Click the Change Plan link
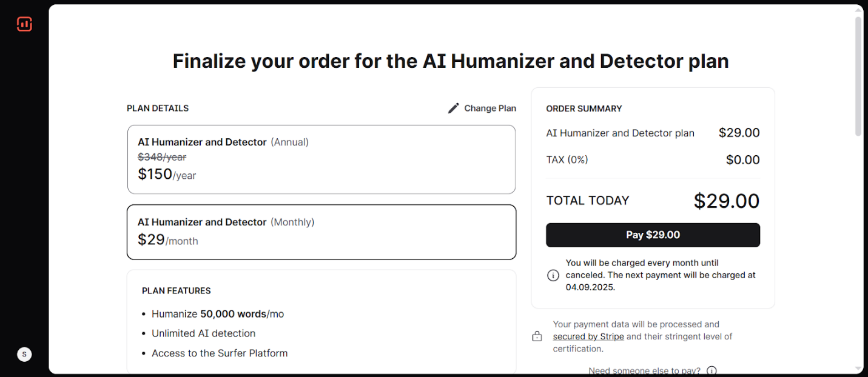 [x=490, y=108]
